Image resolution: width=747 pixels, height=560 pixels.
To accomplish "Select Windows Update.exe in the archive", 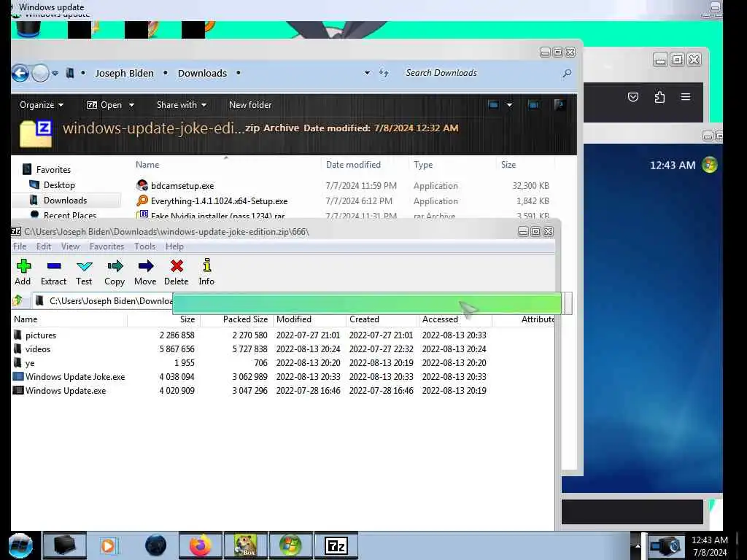I will click(65, 391).
